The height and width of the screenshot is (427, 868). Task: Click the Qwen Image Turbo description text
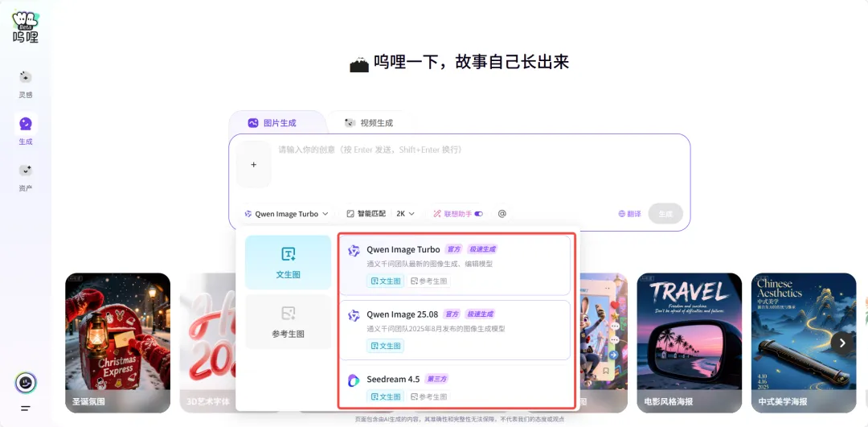click(x=429, y=265)
